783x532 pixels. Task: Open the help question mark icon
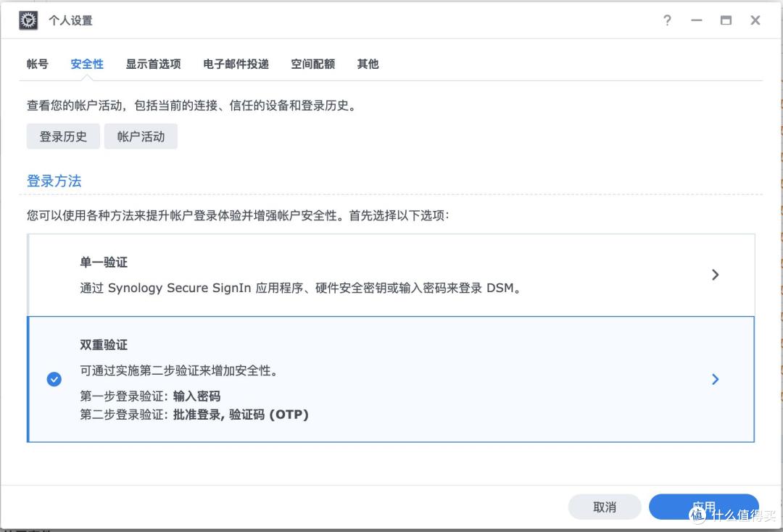667,20
